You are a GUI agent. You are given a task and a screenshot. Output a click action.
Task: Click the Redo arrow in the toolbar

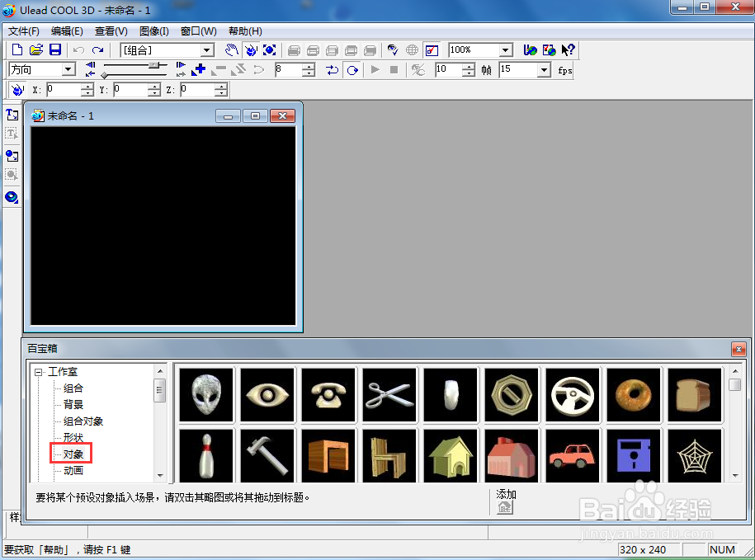coord(97,49)
